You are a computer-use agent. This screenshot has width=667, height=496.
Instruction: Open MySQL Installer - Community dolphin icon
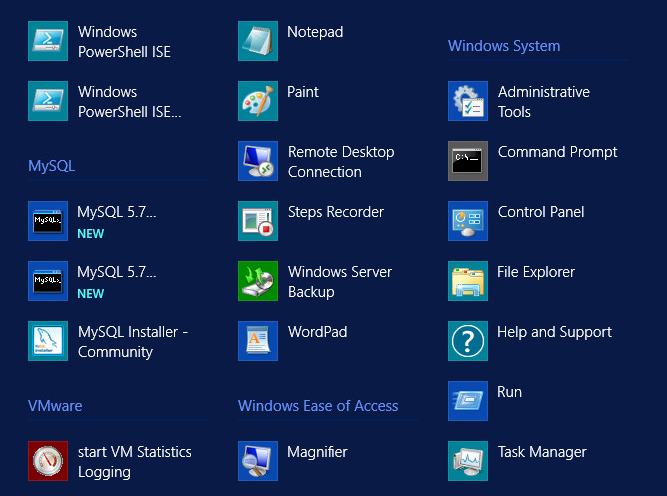[x=48, y=341]
